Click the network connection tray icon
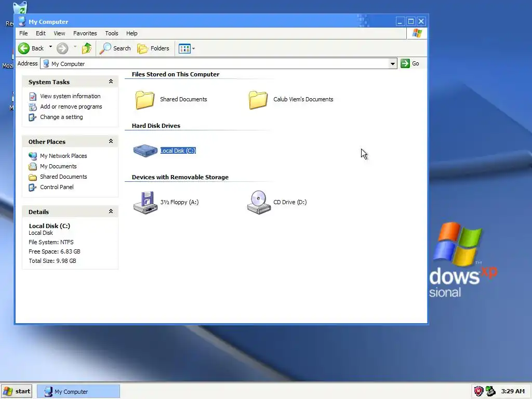The image size is (532, 399). coord(490,391)
